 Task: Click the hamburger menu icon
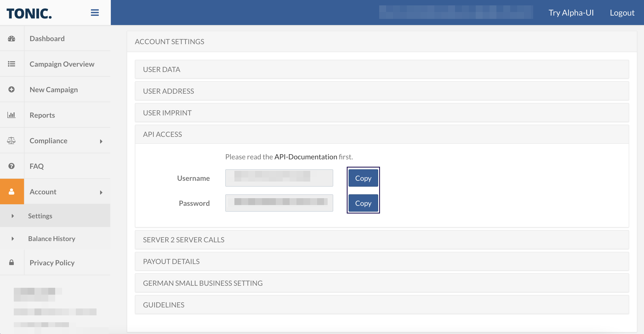(95, 13)
